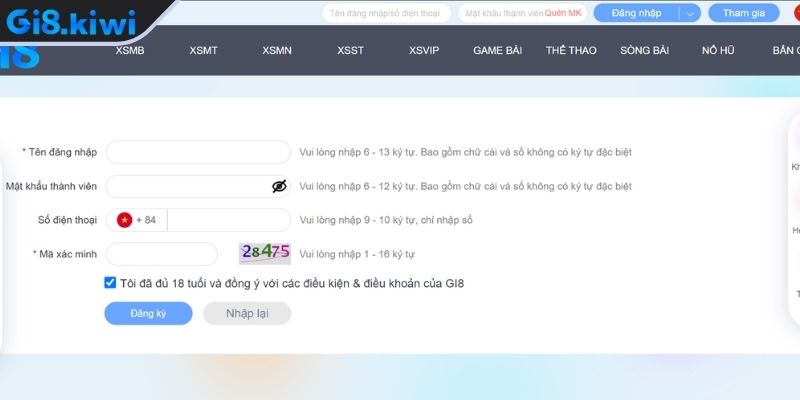The width and height of the screenshot is (800, 400).
Task: Click the Mã xác minh input field
Action: point(162,254)
